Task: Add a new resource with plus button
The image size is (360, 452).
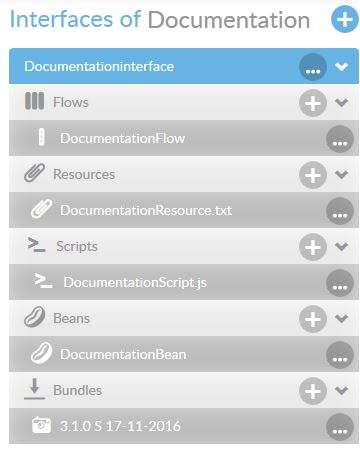Action: [x=313, y=175]
